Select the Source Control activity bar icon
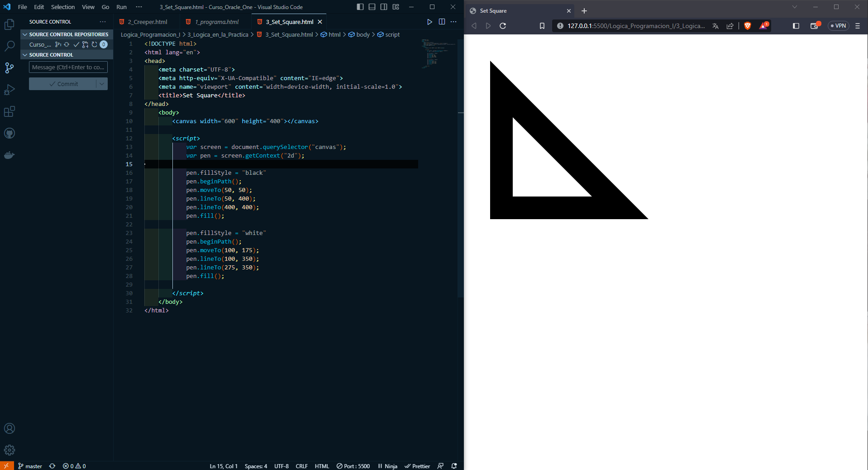The height and width of the screenshot is (470, 868). coord(9,68)
